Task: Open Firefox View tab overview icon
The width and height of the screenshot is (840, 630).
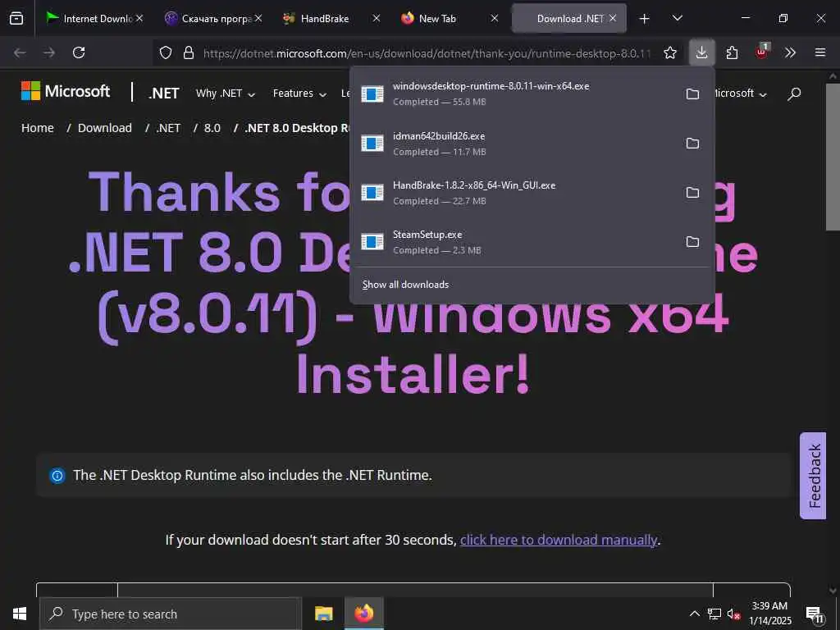Action: pyautogui.click(x=16, y=18)
